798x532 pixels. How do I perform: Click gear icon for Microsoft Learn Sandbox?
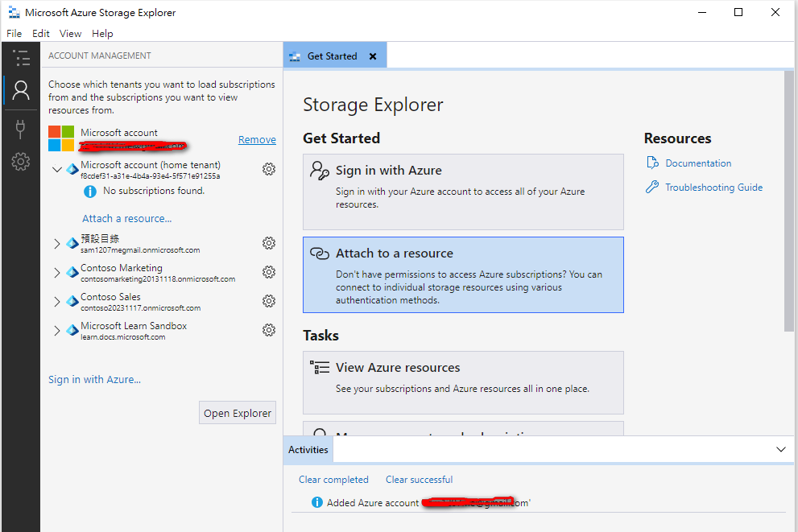pyautogui.click(x=269, y=330)
